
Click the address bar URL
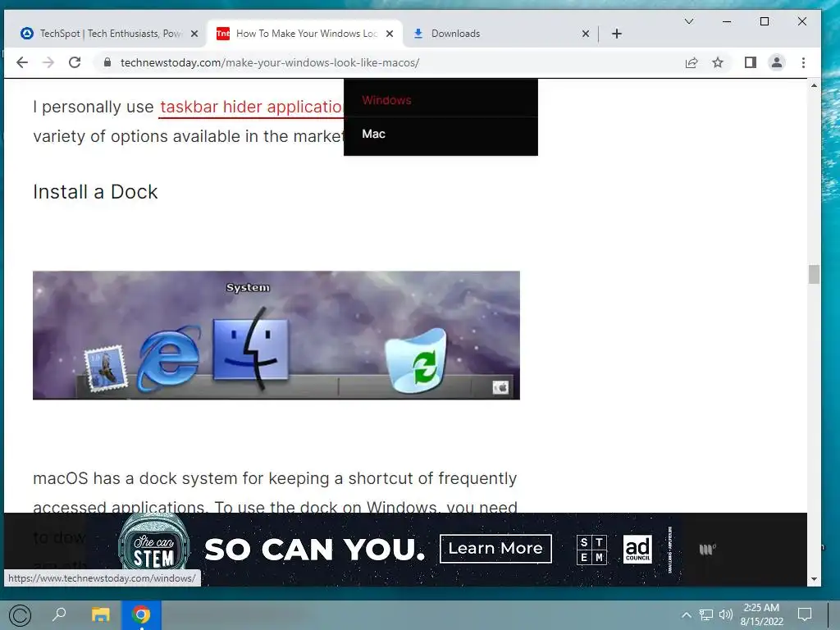point(269,62)
